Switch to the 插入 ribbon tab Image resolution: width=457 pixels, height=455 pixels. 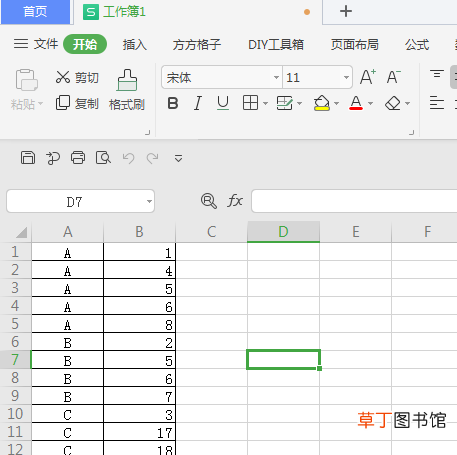coord(135,44)
